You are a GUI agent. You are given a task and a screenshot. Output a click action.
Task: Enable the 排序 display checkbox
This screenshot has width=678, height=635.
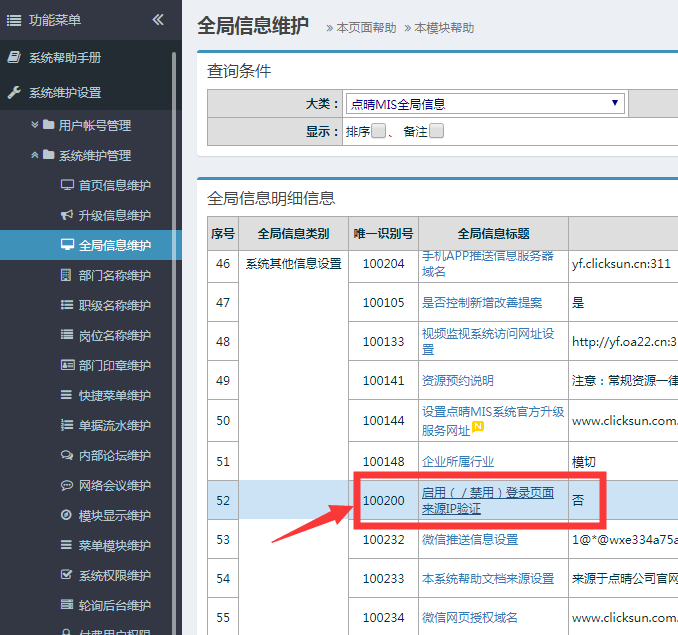(378, 131)
